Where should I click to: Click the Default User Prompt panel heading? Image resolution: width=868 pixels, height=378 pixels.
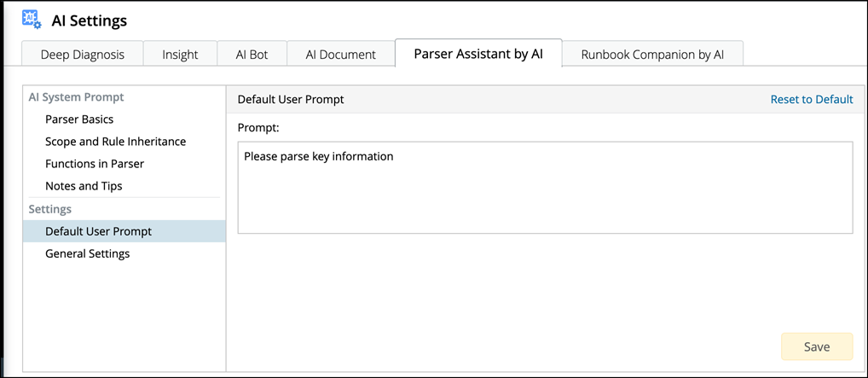point(291,99)
